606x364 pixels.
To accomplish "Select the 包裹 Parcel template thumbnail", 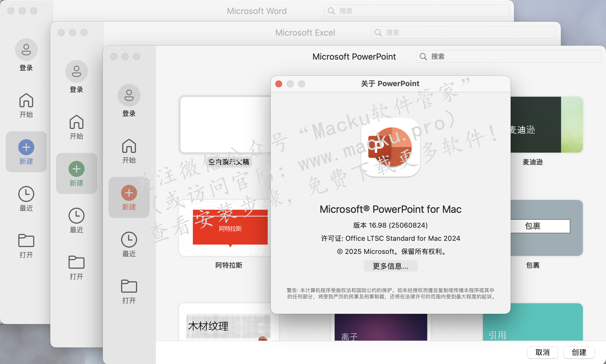I will pos(547,228).
